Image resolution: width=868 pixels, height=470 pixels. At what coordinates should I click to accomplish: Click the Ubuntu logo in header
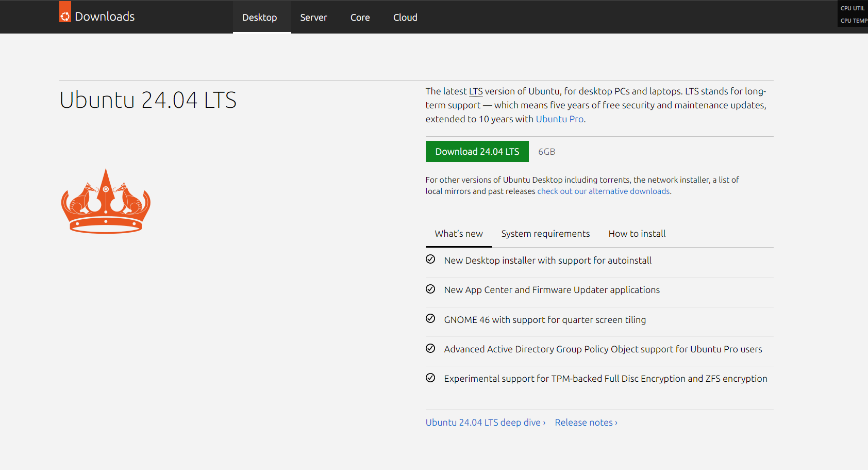coord(65,12)
